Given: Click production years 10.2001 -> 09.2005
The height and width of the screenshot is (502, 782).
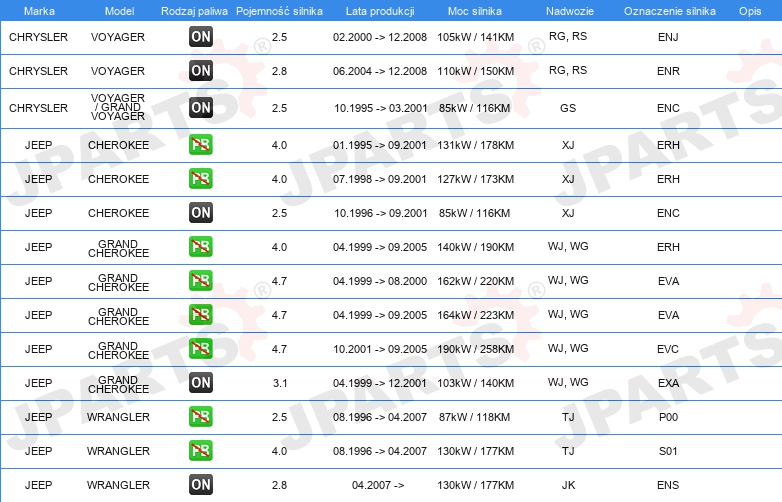Looking at the screenshot, I should click(380, 349).
